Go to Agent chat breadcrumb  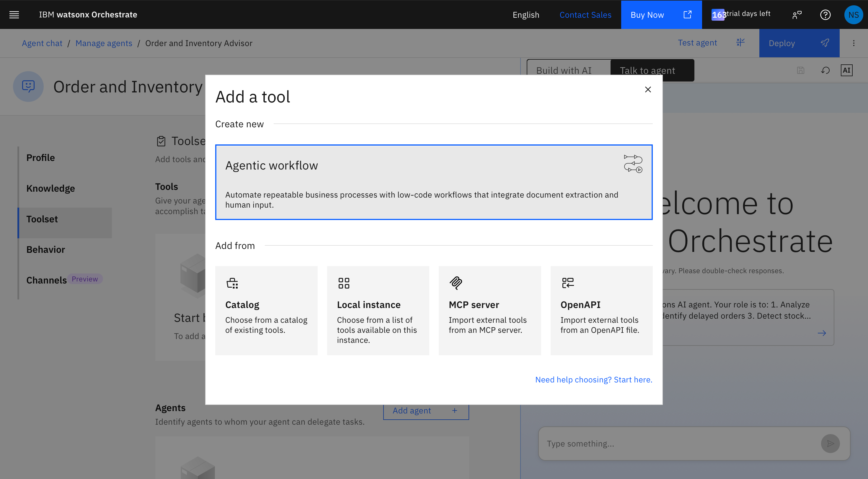(x=42, y=43)
